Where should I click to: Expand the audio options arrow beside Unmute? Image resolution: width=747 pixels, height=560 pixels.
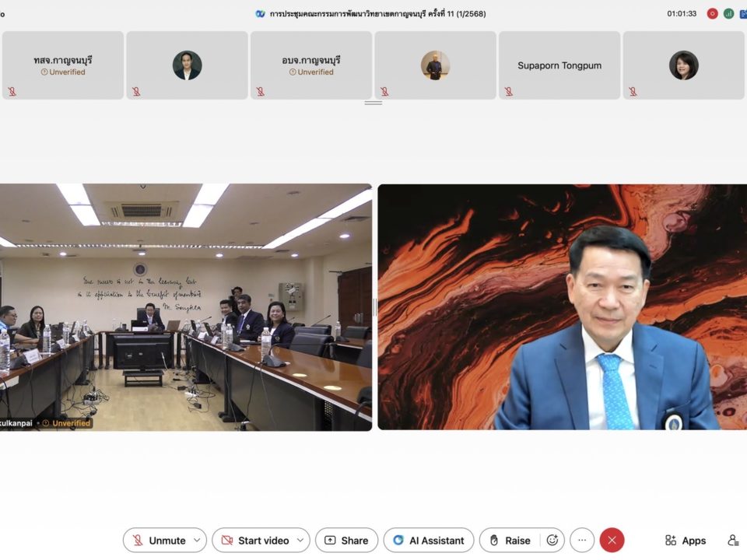click(x=197, y=541)
